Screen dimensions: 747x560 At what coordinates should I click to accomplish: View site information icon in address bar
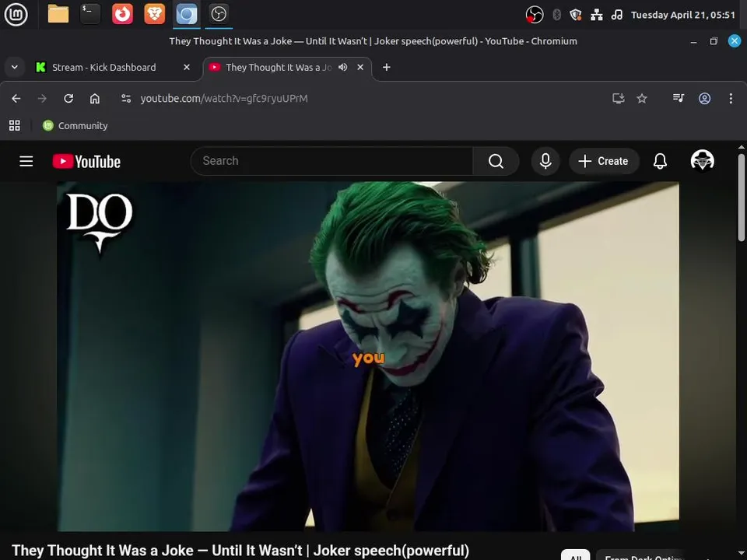pos(126,98)
